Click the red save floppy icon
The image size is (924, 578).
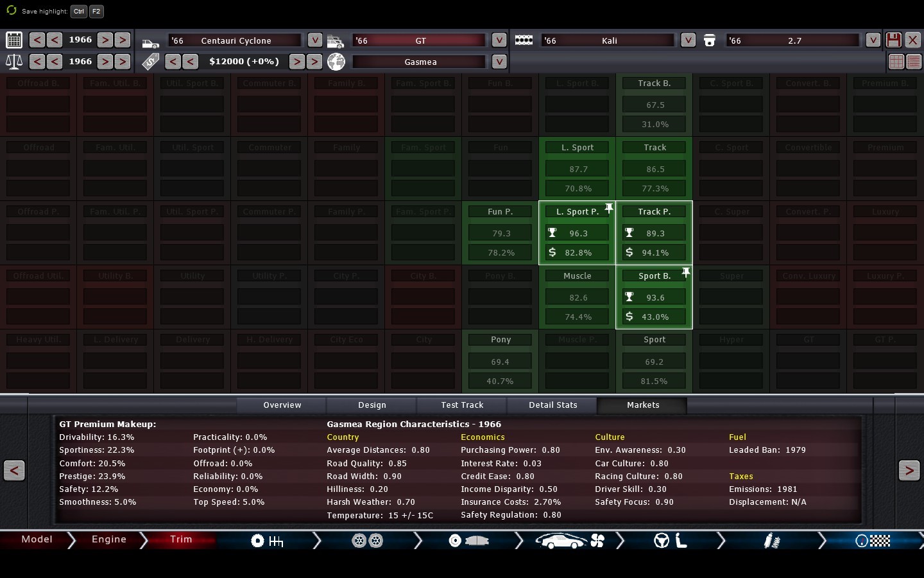pos(893,40)
